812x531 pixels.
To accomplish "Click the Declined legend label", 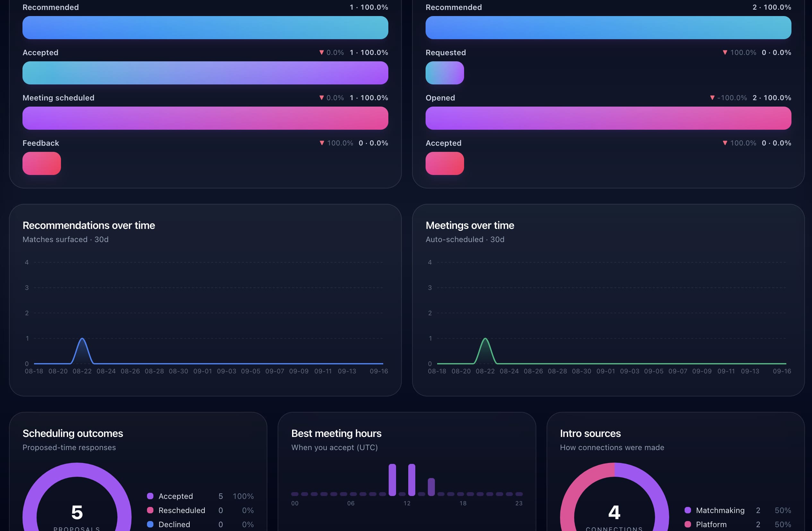I will (x=174, y=525).
